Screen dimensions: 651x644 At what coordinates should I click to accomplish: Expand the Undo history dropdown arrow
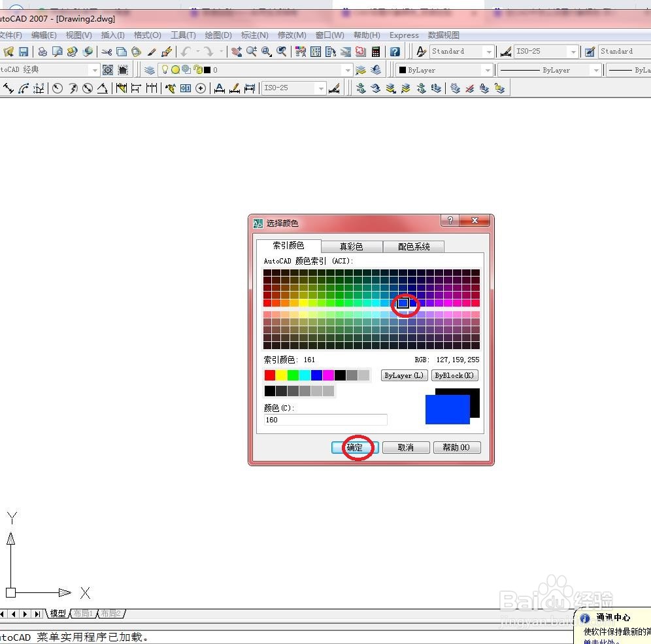pyautogui.click(x=198, y=52)
